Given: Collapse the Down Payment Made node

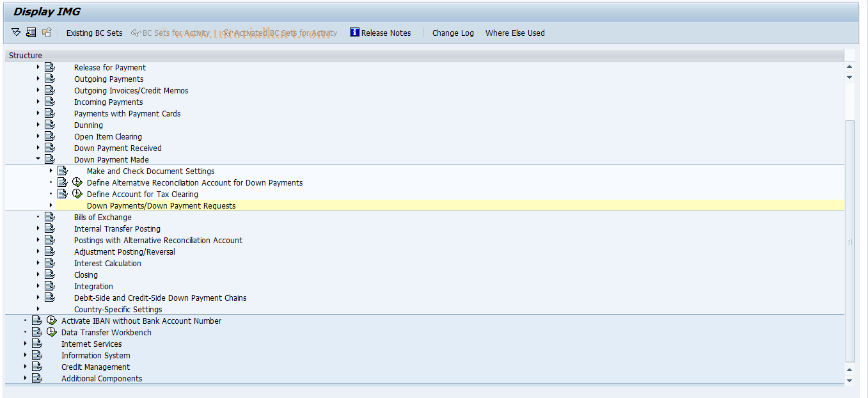Looking at the screenshot, I should [x=37, y=158].
